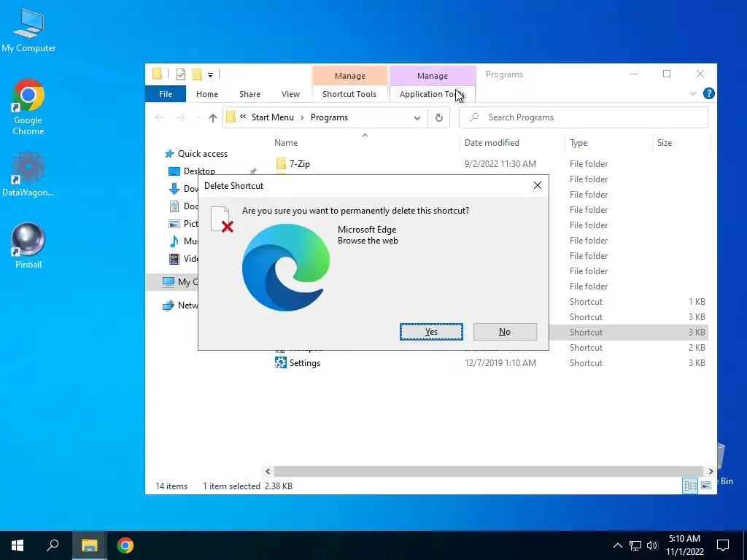
Task: Sort by Date modified column
Action: pos(492,143)
